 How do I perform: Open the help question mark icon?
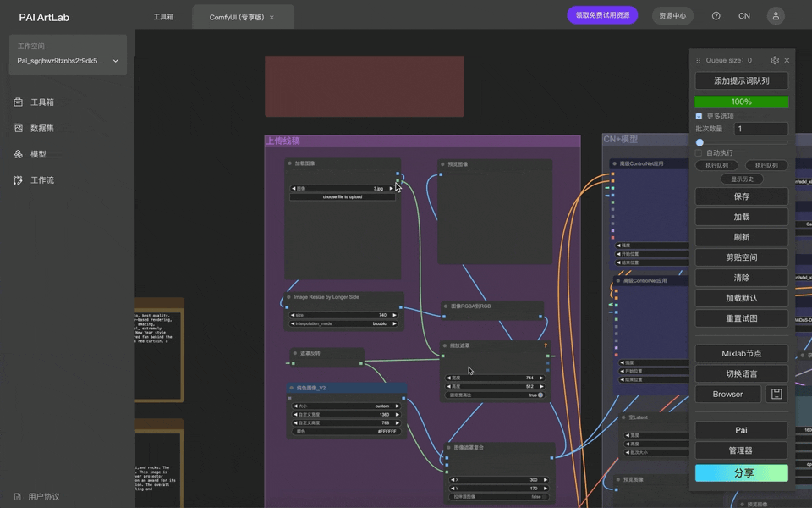coord(716,16)
